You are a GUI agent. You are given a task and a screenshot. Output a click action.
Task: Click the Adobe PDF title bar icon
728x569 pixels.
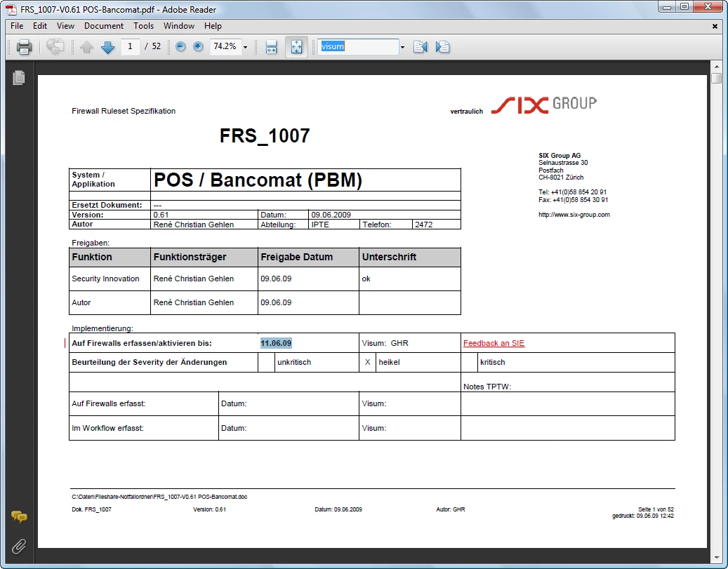point(11,9)
